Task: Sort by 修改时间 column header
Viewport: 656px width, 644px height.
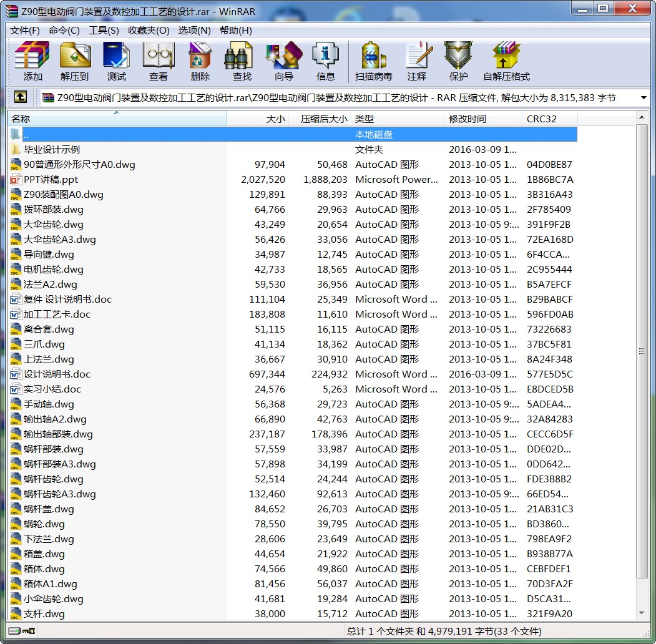Action: (484, 119)
